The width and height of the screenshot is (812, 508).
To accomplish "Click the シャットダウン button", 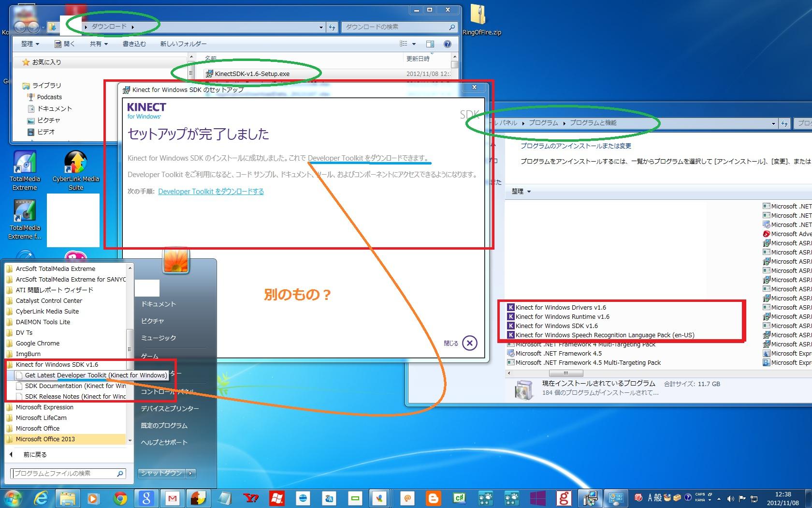I will (x=162, y=473).
